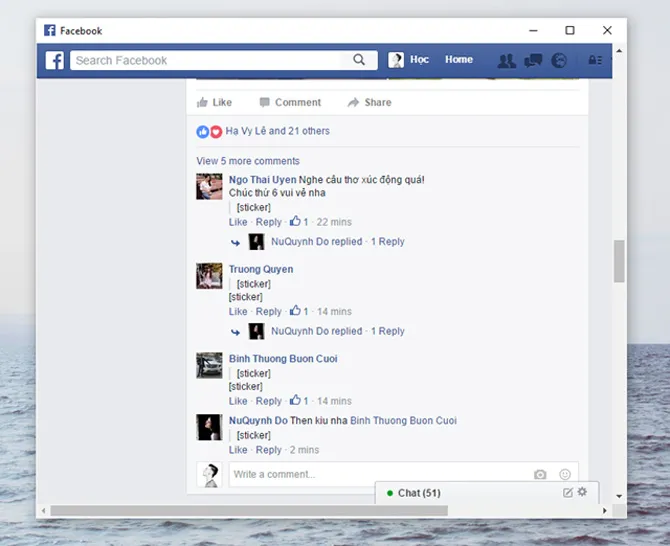
Task: Maximize the Facebook window
Action: pyautogui.click(x=570, y=30)
